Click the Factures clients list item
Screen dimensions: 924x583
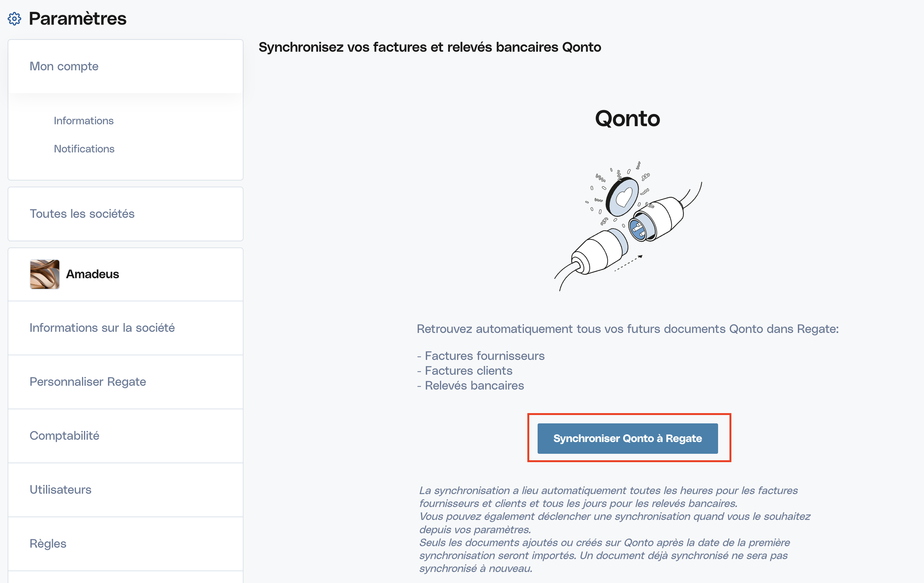pyautogui.click(x=468, y=371)
